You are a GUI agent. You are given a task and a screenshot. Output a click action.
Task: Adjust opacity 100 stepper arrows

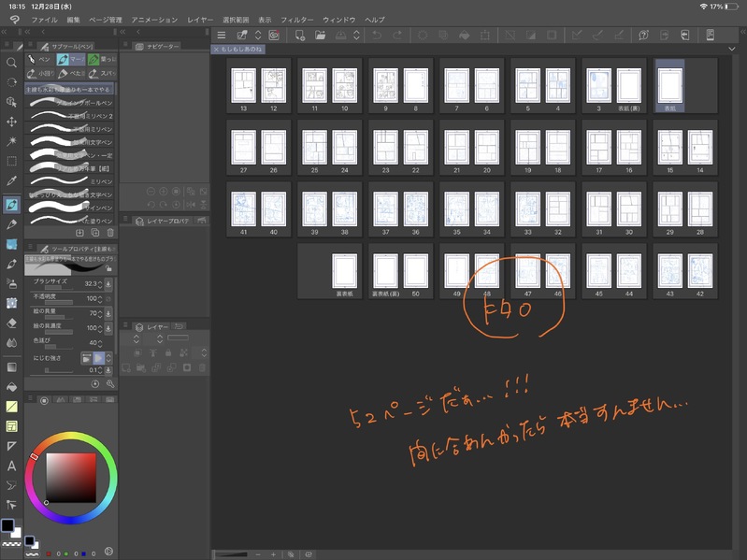100,299
